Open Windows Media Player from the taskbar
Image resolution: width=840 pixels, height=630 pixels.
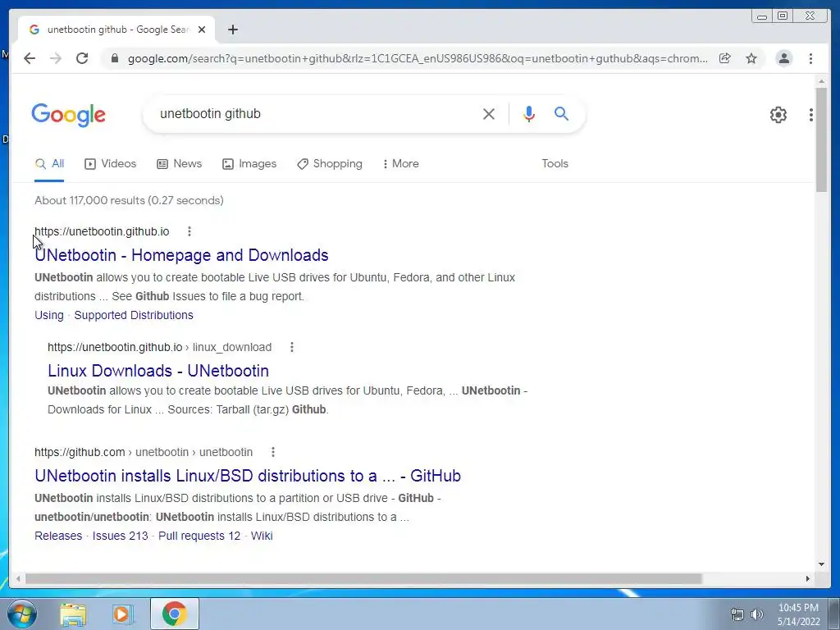click(123, 614)
